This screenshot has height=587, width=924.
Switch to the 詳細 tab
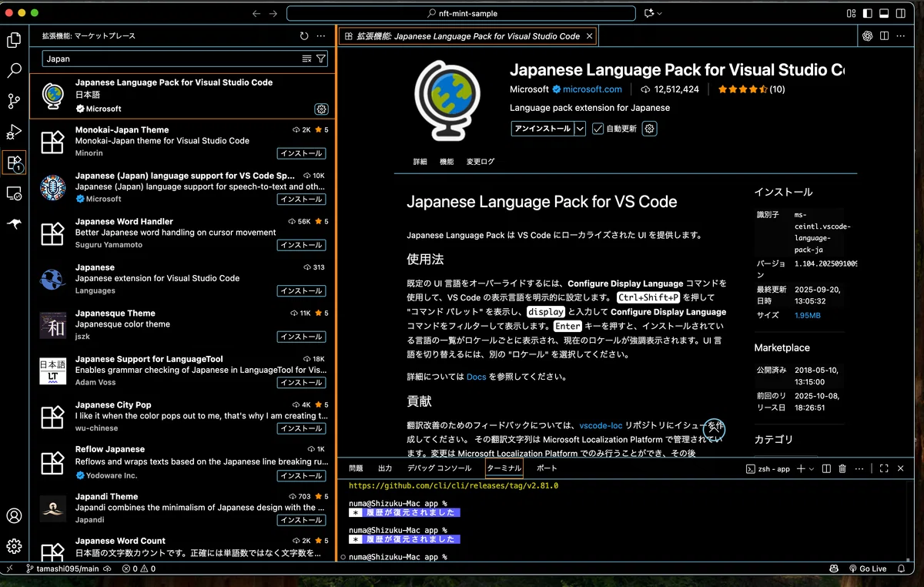pos(420,162)
